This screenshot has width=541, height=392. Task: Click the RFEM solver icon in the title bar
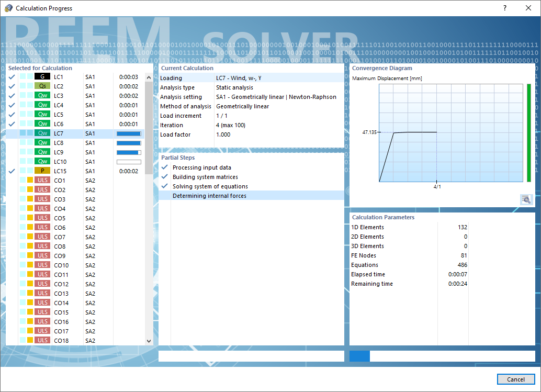point(8,8)
